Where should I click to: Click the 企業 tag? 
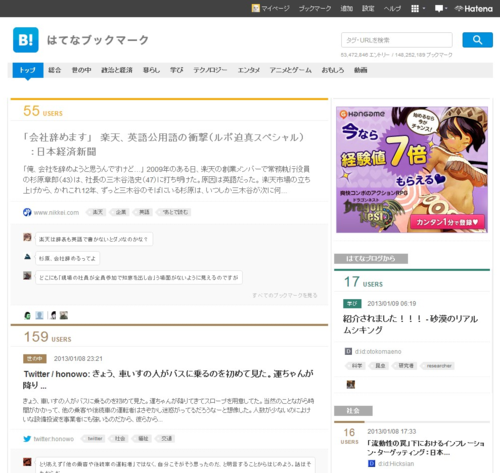coord(120,212)
